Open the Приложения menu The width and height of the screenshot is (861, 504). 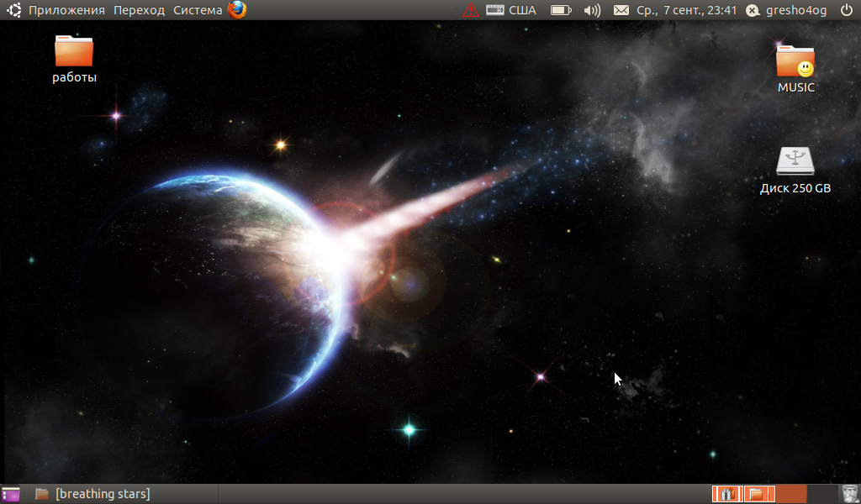[x=66, y=10]
